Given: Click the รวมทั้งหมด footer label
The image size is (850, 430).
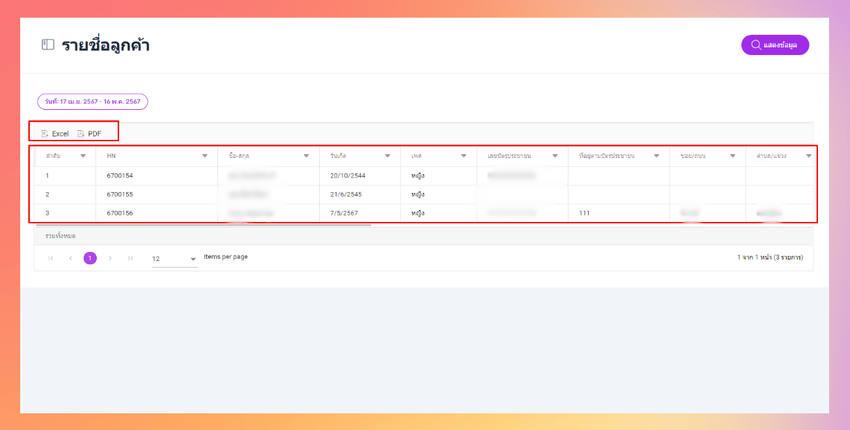Looking at the screenshot, I should (x=60, y=236).
